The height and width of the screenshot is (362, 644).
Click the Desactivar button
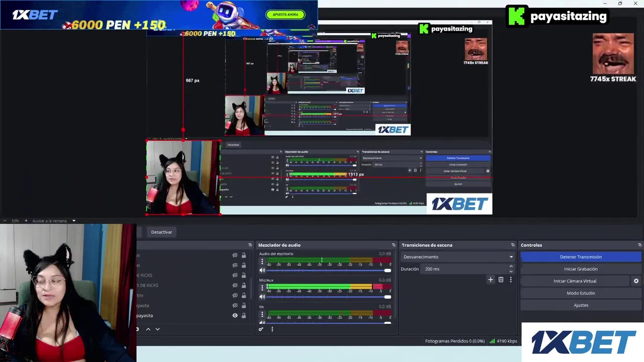[x=162, y=232]
